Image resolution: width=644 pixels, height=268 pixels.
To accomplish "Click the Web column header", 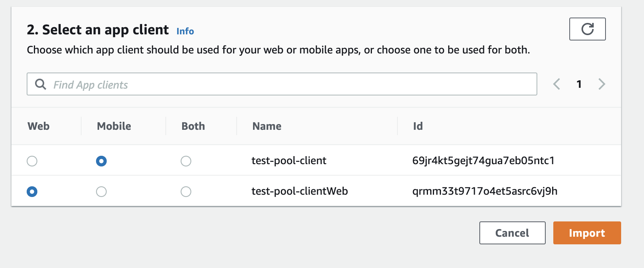I will pyautogui.click(x=38, y=126).
